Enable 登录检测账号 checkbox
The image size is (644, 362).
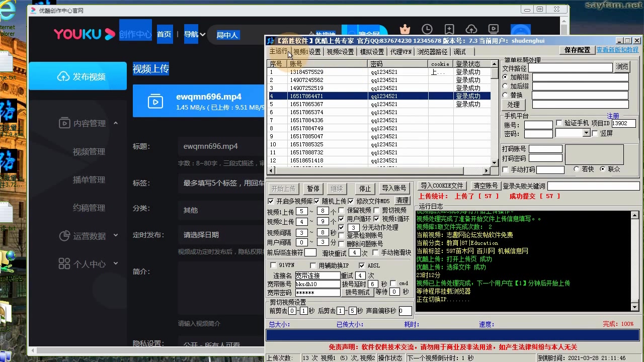point(342,235)
